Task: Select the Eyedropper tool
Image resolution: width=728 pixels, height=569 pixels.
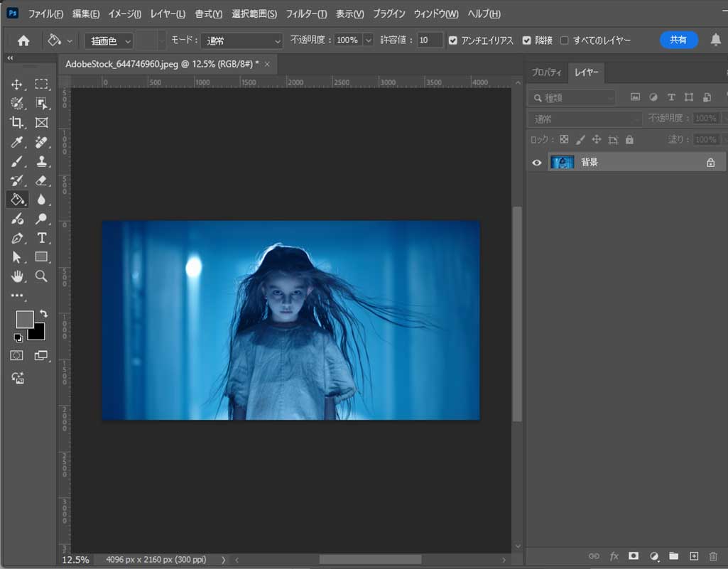Action: click(x=17, y=142)
